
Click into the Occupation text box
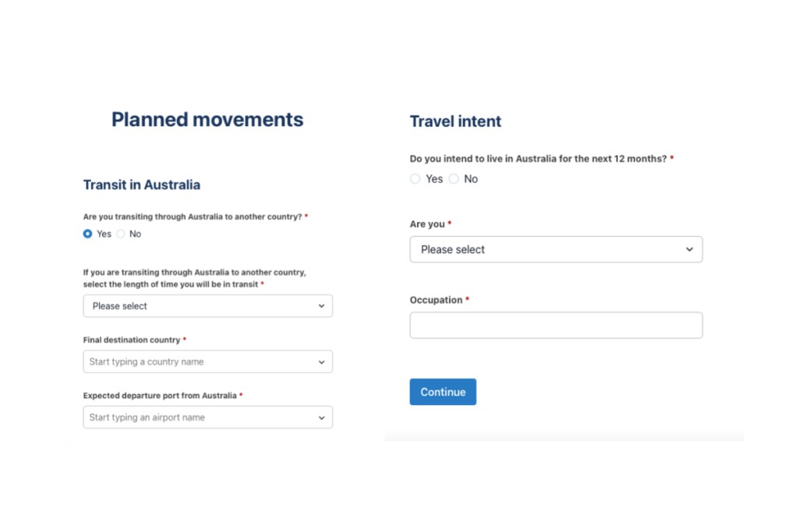tap(556, 326)
